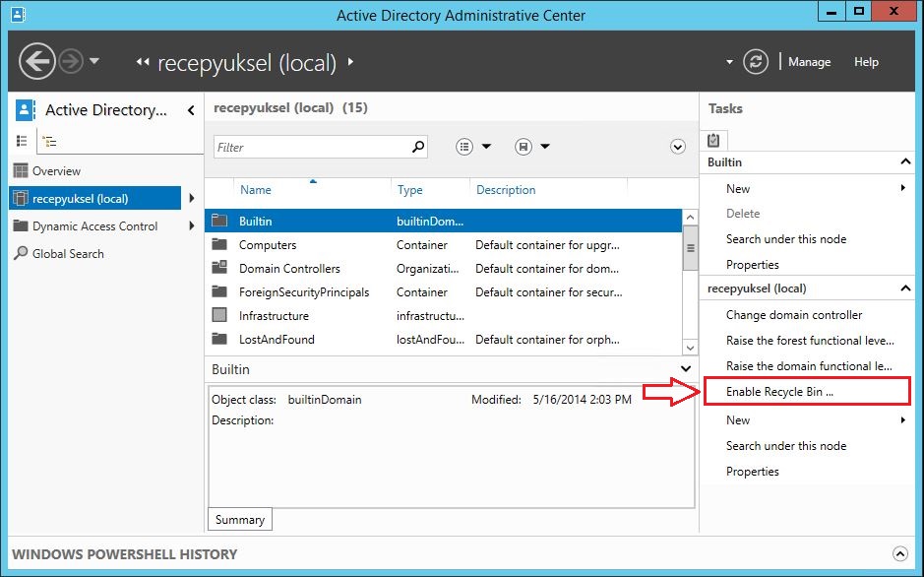Click Search under this node under recepyuksel
Screen dimensions: 924x577
(786, 446)
